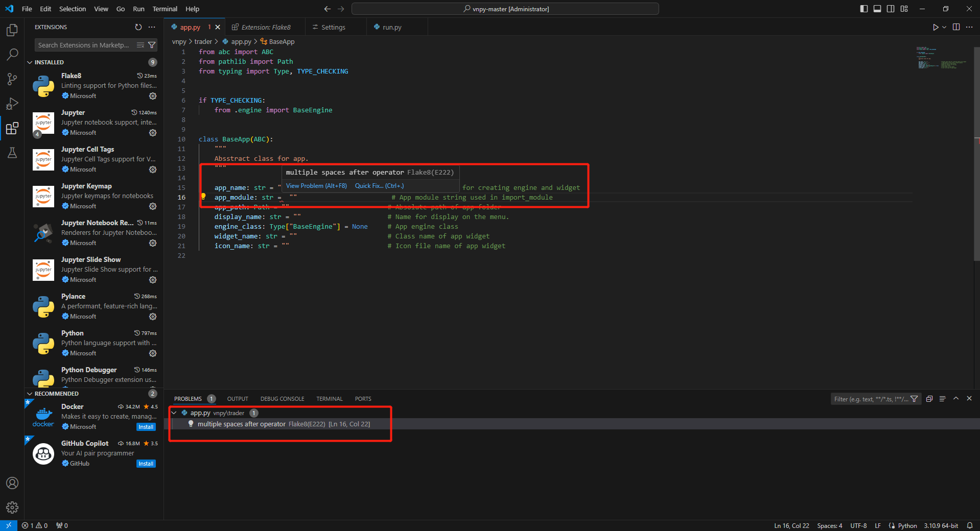Image resolution: width=980 pixels, height=531 pixels.
Task: Open the Explorer view in activity bar
Action: click(x=12, y=30)
